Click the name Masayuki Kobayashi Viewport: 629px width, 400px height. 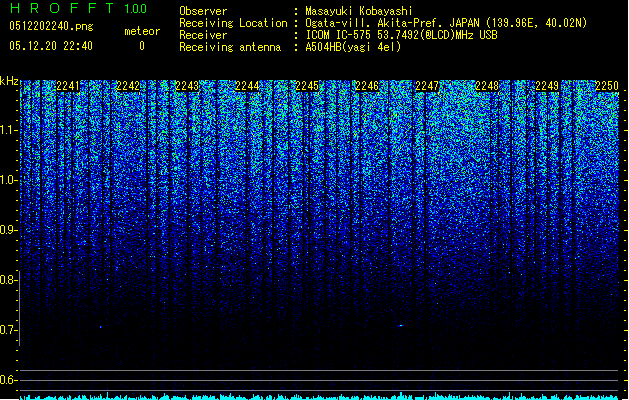point(359,11)
